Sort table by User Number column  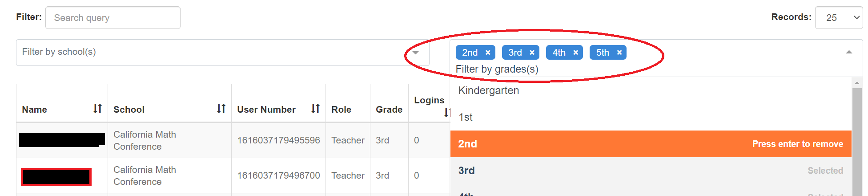pos(315,109)
